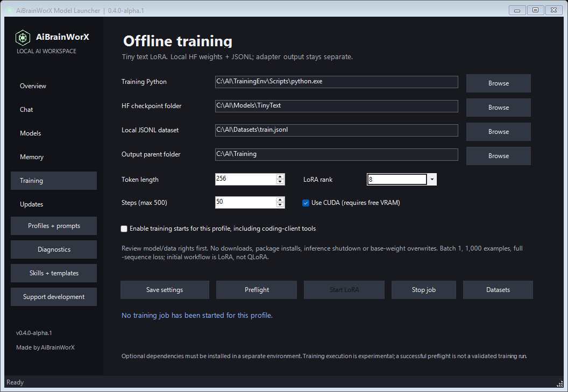The height and width of the screenshot is (392, 568).
Task: Click the HF checkpoint folder path field
Action: 337,106
